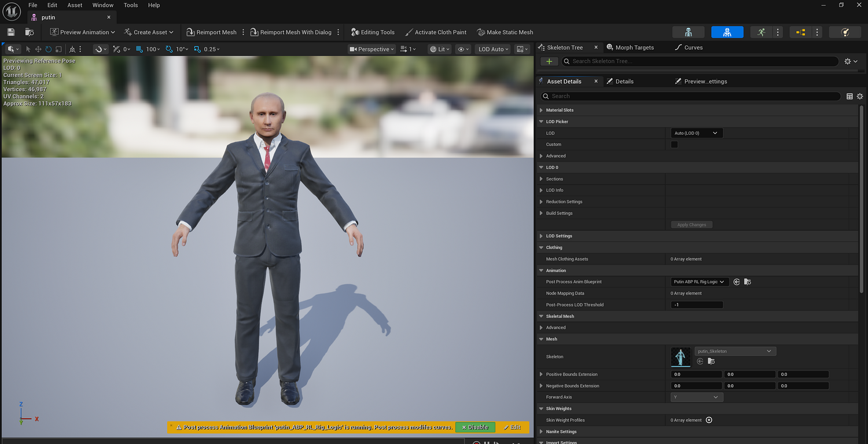The image size is (868, 444).
Task: Open the Asset menu
Action: [75, 5]
